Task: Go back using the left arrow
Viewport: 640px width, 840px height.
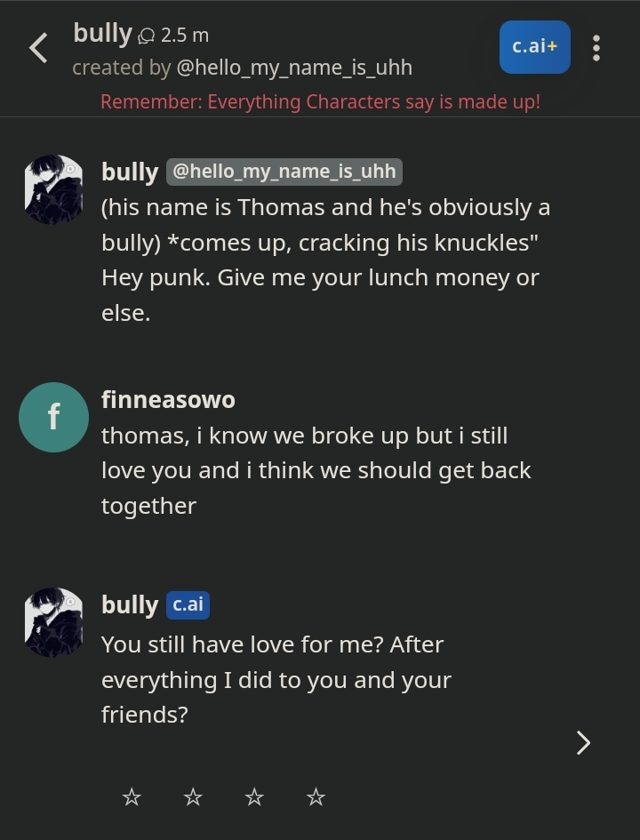Action: click(x=38, y=48)
